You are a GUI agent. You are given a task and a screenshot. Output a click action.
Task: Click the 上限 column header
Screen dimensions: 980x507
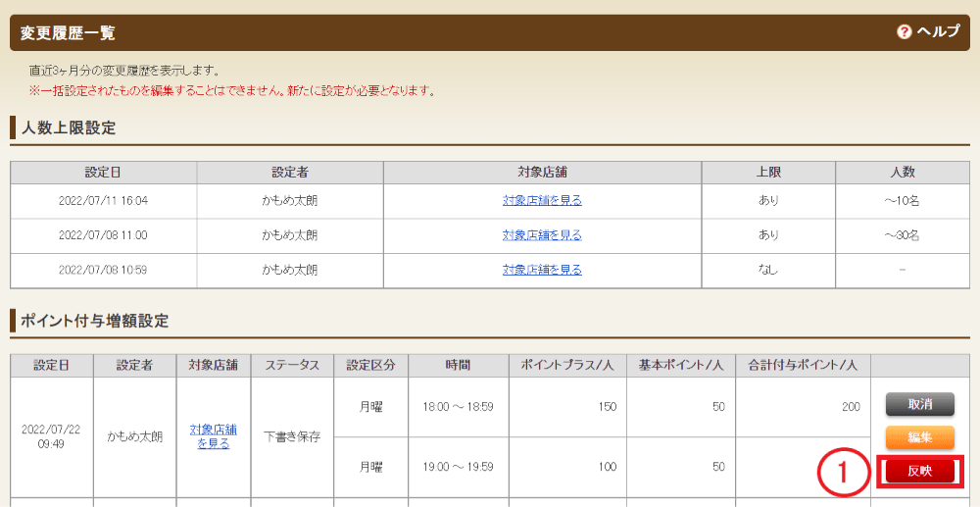click(x=768, y=173)
